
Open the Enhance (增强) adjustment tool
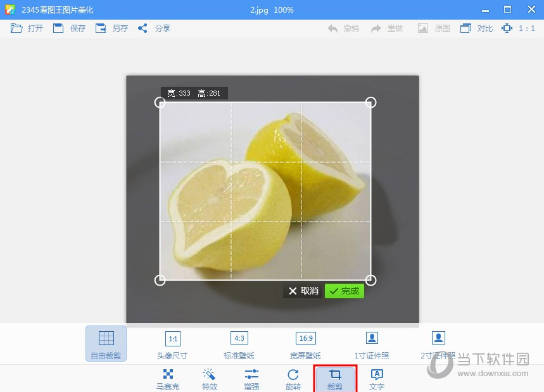(x=251, y=379)
